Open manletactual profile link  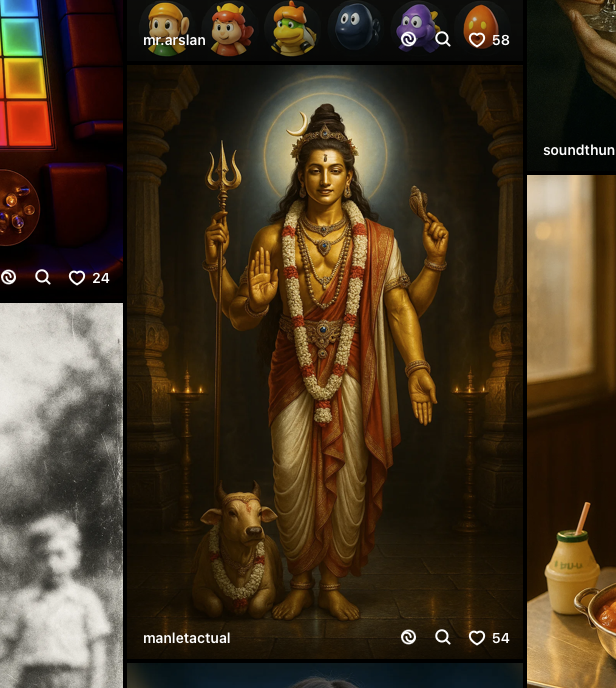point(186,638)
